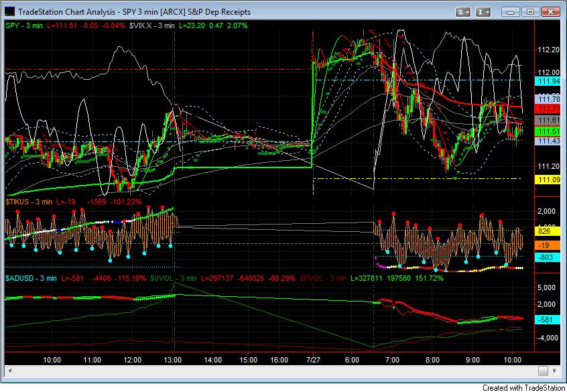Click the chart scrollbar right arrow
The width and height of the screenshot is (567, 392).
tap(554, 371)
